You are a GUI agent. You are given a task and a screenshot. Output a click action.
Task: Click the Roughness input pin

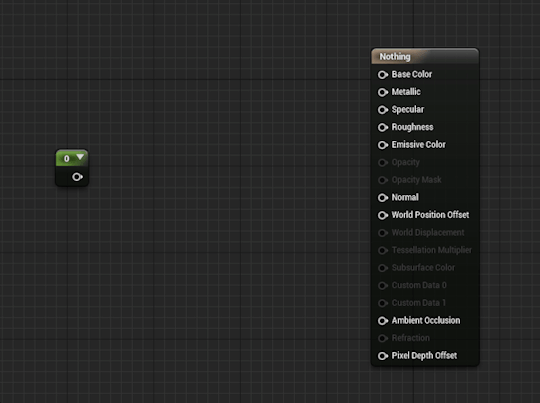[x=383, y=127]
